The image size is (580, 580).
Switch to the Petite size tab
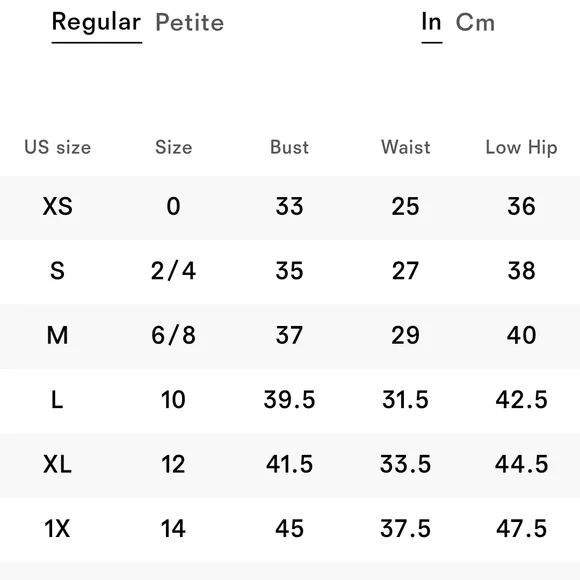click(190, 23)
